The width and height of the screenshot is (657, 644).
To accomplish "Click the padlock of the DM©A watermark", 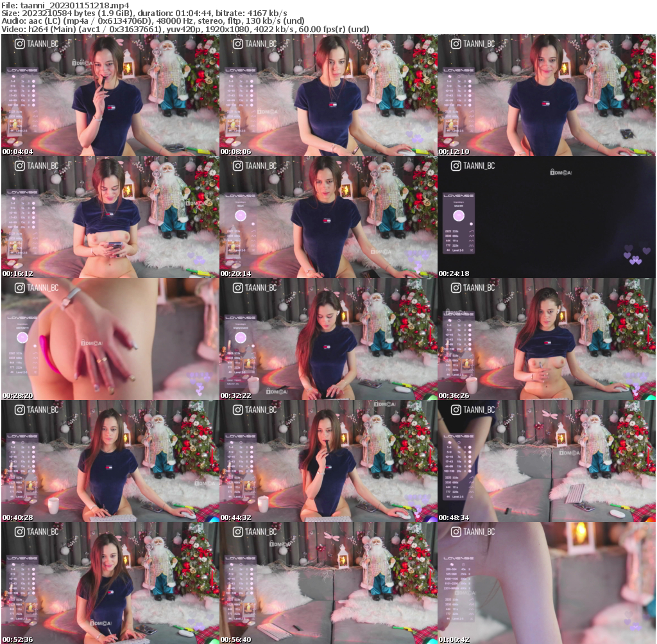I will click(x=552, y=171).
